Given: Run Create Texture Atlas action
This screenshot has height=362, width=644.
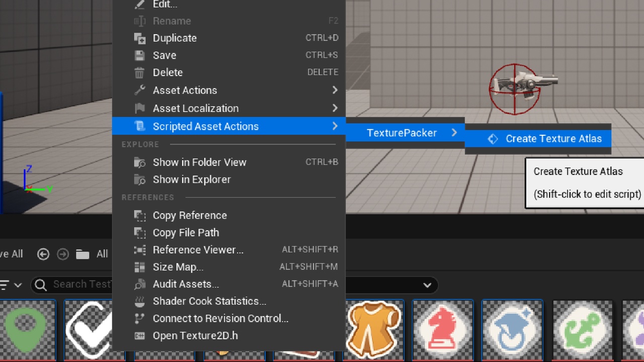Looking at the screenshot, I should point(538,139).
